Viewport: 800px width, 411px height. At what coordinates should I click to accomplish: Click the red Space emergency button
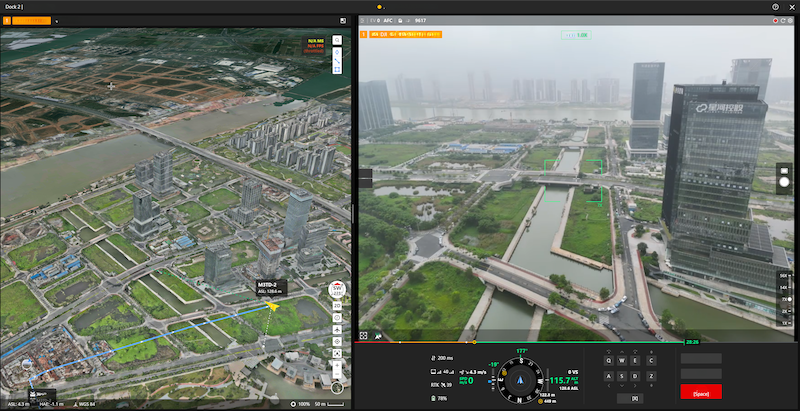click(x=700, y=392)
